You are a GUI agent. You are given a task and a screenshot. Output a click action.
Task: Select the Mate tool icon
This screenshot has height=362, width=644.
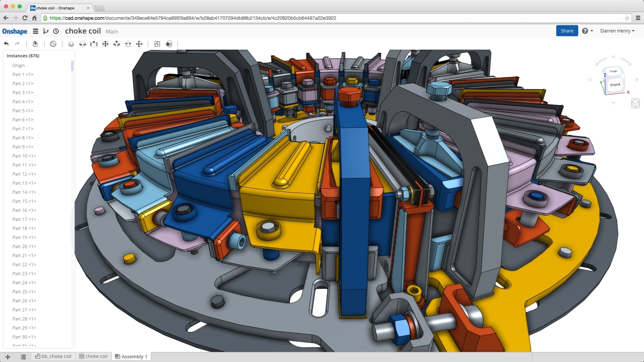point(71,44)
